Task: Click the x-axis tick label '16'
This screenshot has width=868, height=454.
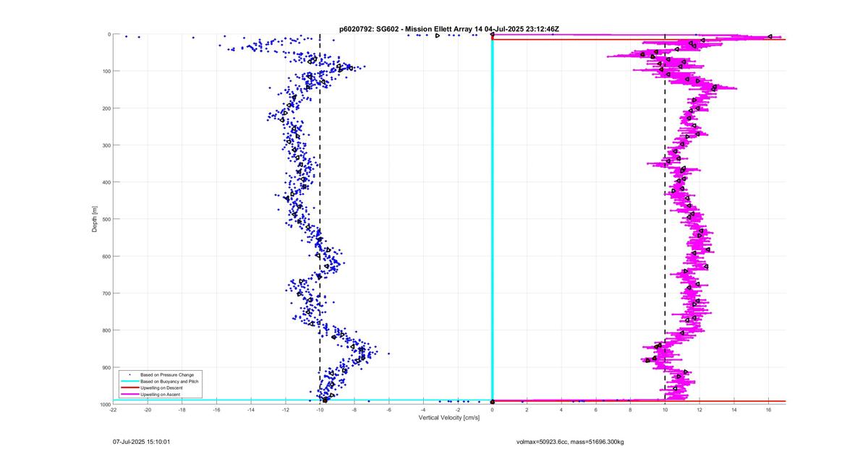Action: [768, 411]
